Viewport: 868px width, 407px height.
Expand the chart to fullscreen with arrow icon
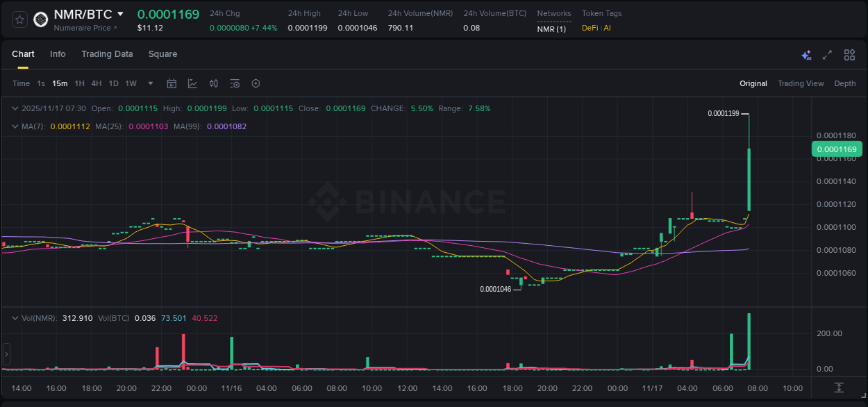[827, 54]
